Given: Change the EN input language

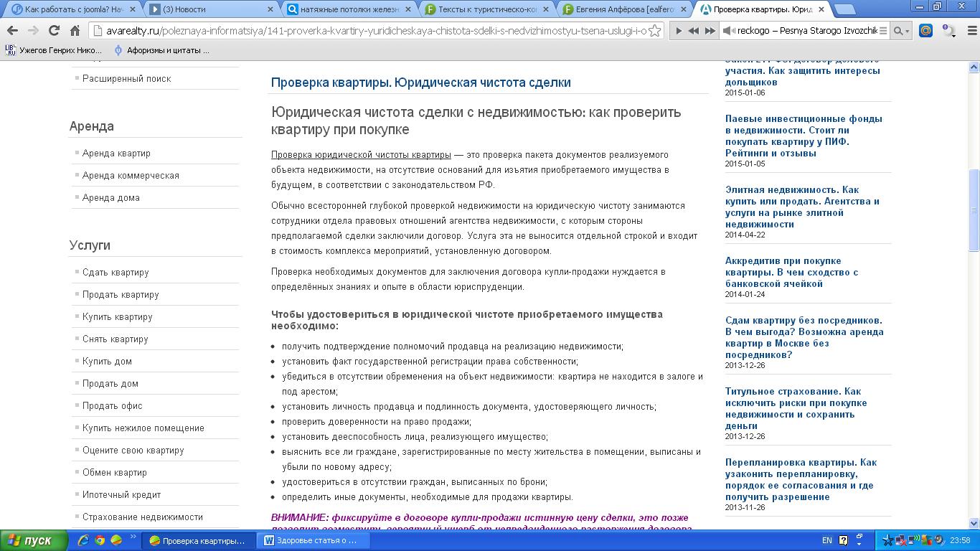Looking at the screenshot, I should pyautogui.click(x=826, y=540).
